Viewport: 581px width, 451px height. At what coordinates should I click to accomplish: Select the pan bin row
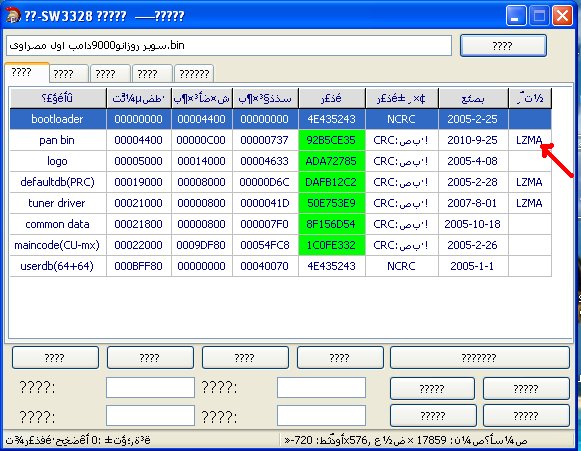(280, 140)
